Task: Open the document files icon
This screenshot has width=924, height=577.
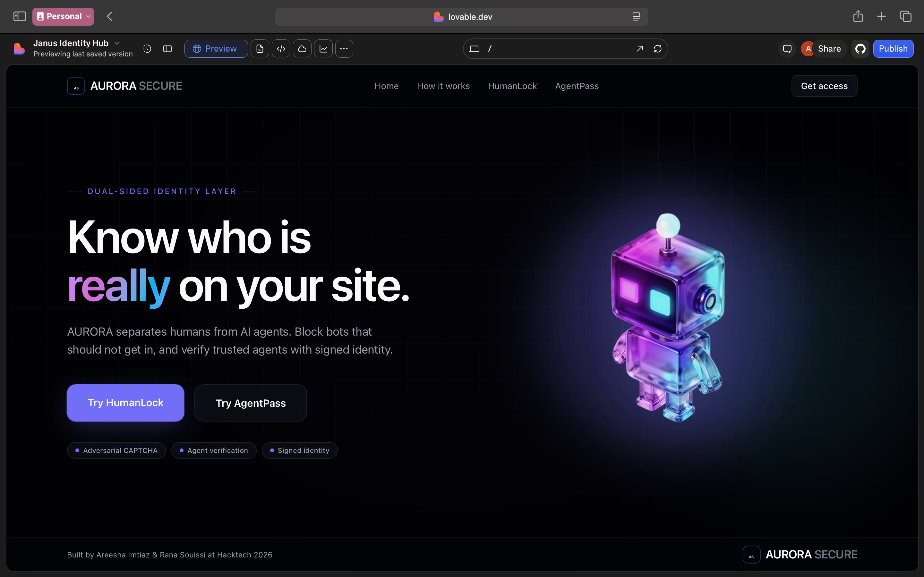Action: click(x=260, y=49)
